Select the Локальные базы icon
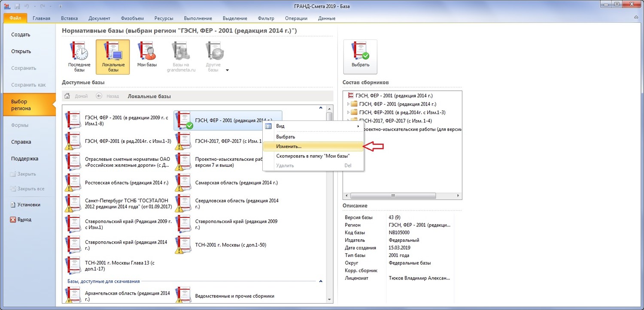This screenshot has height=310, width=644. (113, 57)
